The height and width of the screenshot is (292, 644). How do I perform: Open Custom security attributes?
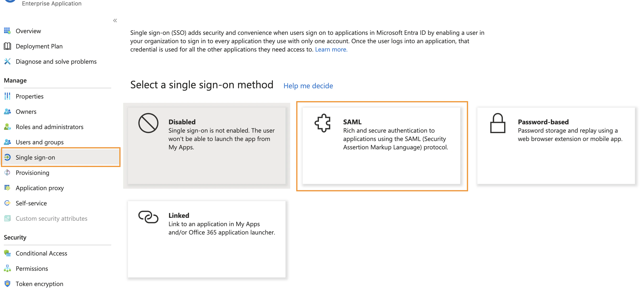click(52, 218)
